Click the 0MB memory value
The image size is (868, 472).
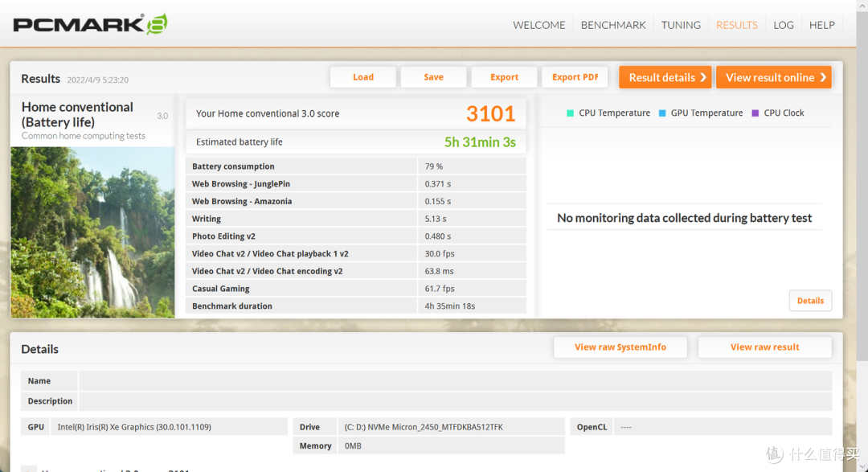(451, 446)
